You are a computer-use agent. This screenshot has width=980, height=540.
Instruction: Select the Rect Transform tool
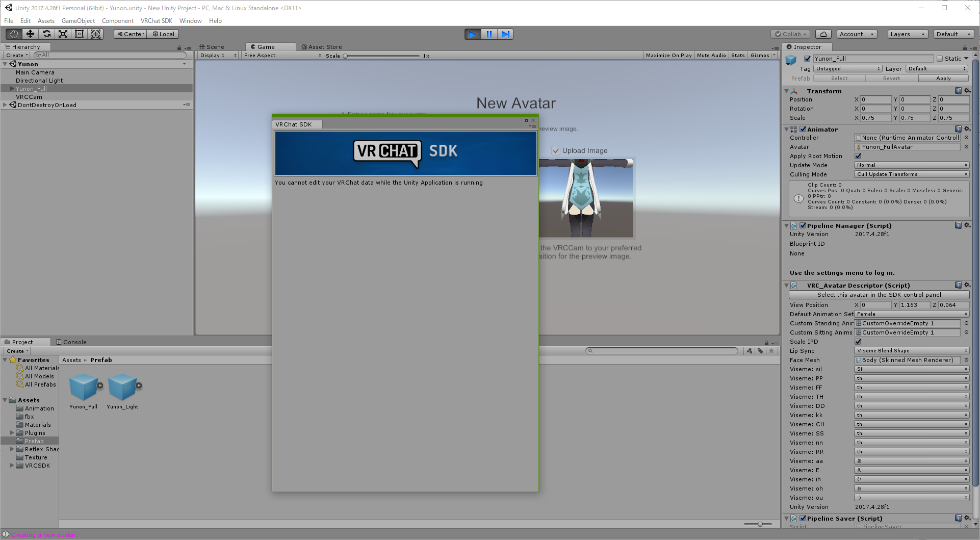(79, 34)
